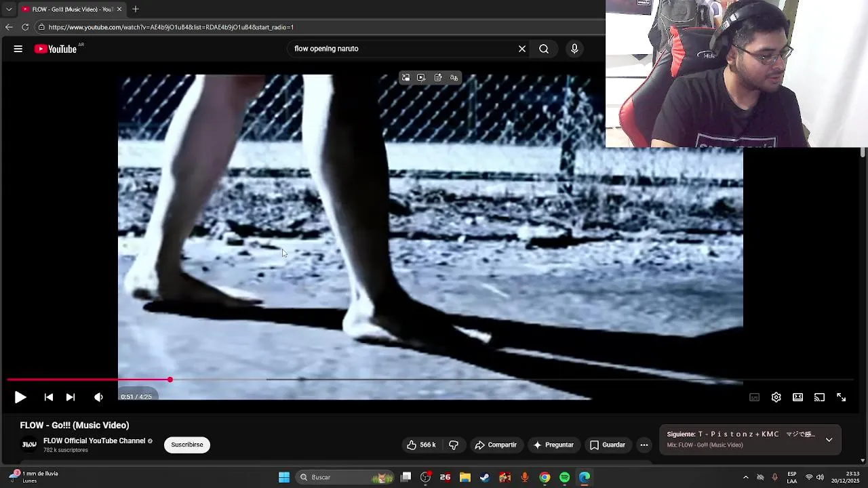
Task: Click the video enhance overlay icon
Action: pyautogui.click(x=421, y=78)
